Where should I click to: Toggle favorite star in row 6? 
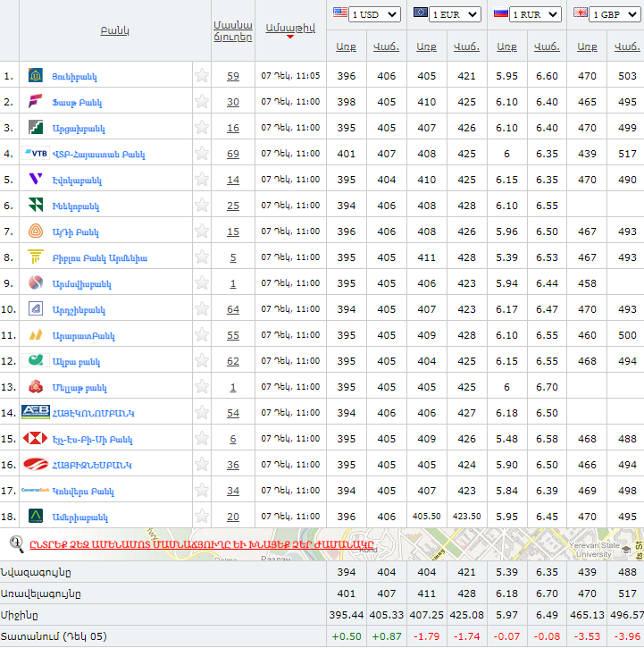[202, 205]
